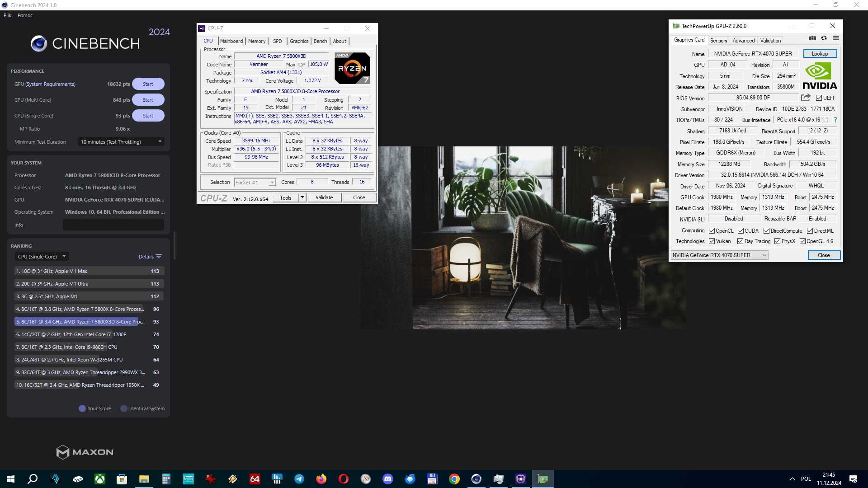Launch the Xbox app from the taskbar
Image resolution: width=868 pixels, height=488 pixels.
99,479
